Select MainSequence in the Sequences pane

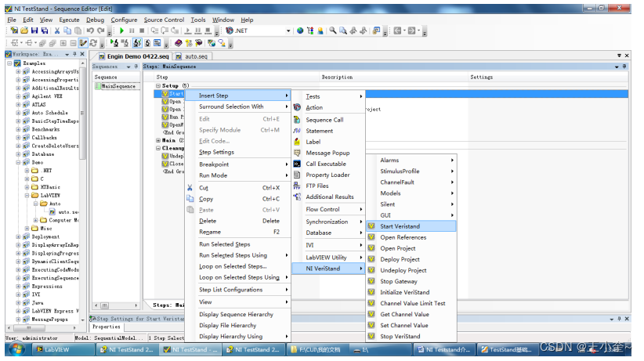tap(118, 86)
